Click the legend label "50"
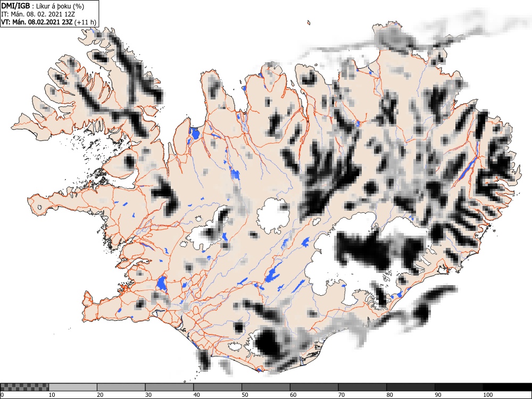Image resolution: width=532 pixels, height=399 pixels. (x=245, y=395)
